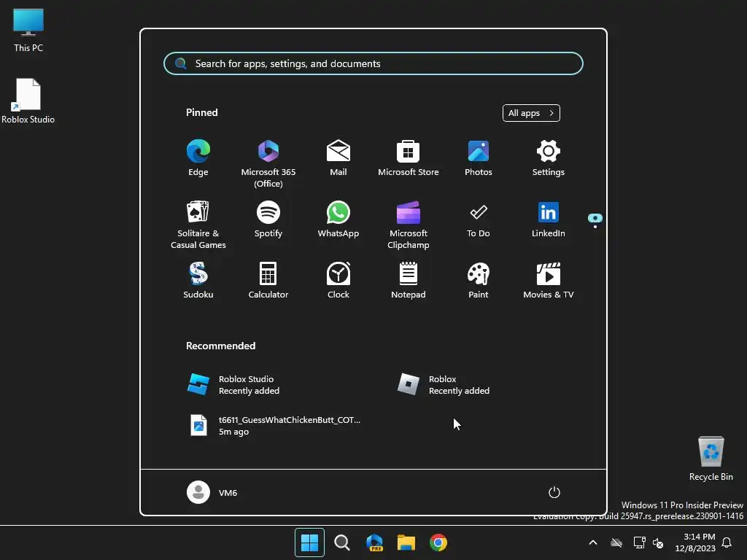This screenshot has width=747, height=560.
Task: Launch Spotify from pinned apps
Action: tap(268, 219)
